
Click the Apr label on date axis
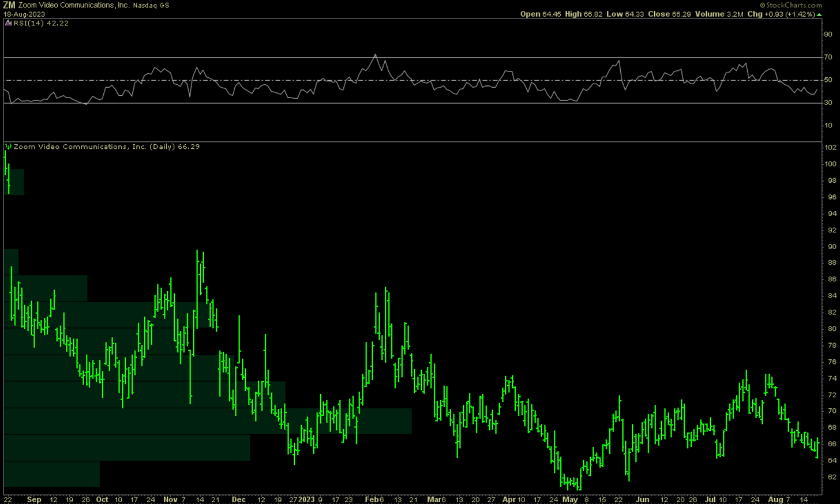coord(508,499)
